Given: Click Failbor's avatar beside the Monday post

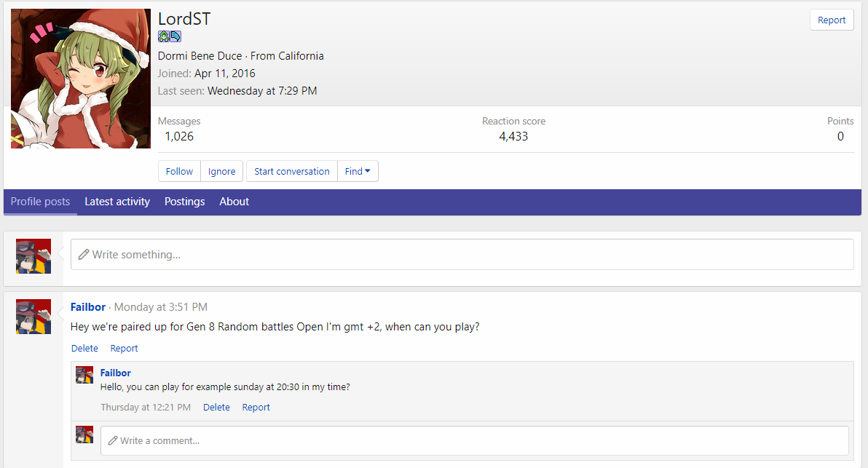Looking at the screenshot, I should tap(33, 317).
